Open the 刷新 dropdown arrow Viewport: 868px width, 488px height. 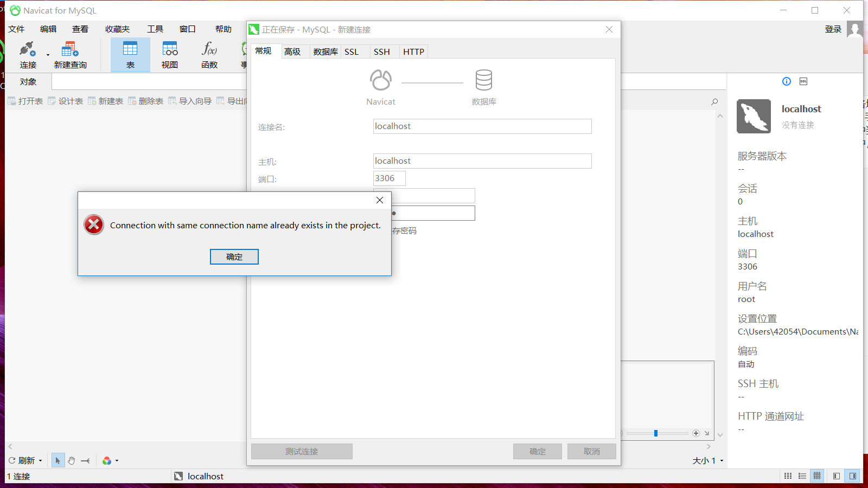(40, 461)
